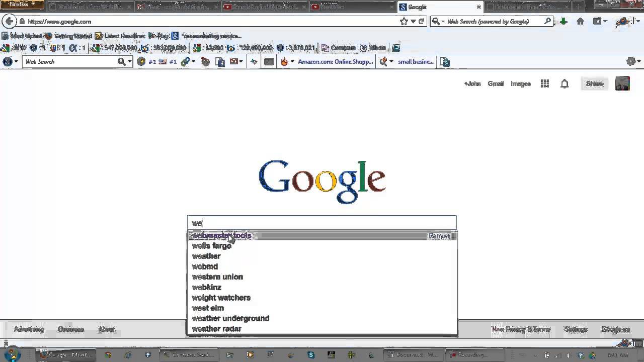Open the Latest Headlines bookmark
This screenshot has width=644, height=362.
click(x=120, y=36)
